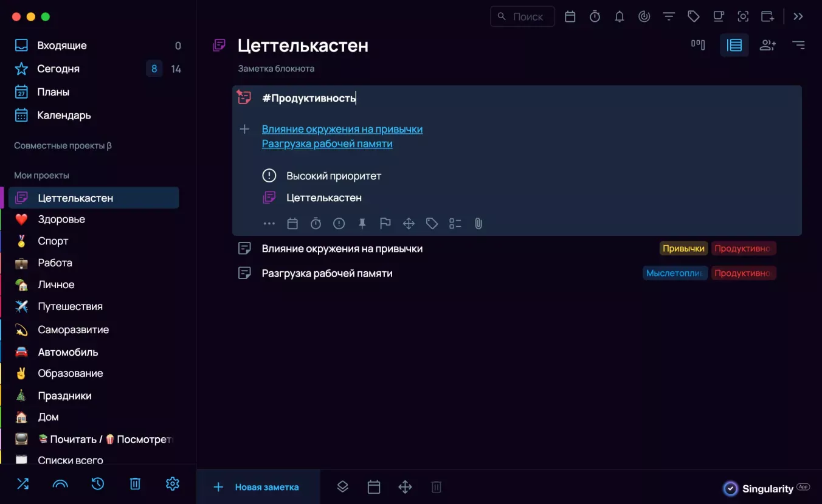The width and height of the screenshot is (822, 504).
Task: Click the plus icon beside note links
Action: [x=244, y=129]
